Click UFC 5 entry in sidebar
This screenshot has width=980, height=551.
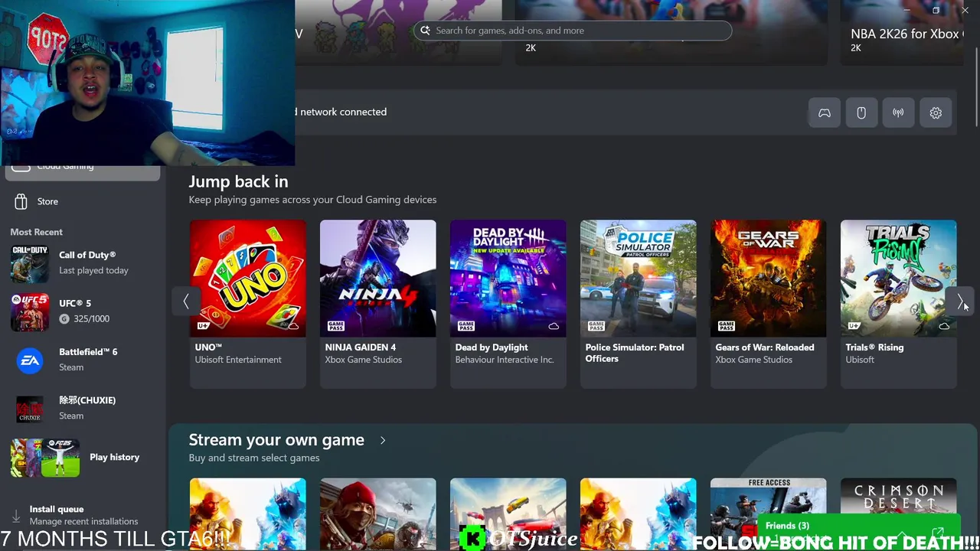(x=83, y=311)
